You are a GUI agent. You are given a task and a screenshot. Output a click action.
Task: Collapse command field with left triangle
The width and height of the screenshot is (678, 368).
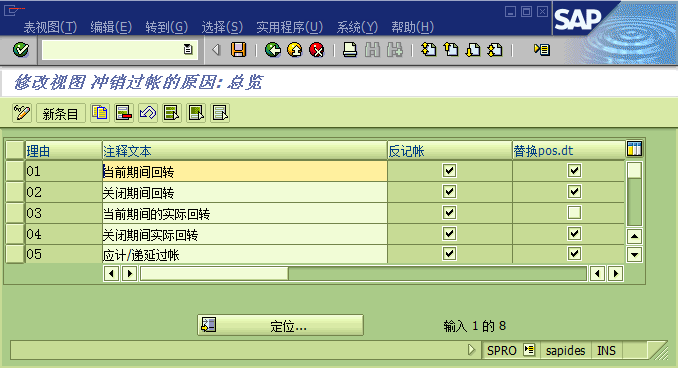216,50
